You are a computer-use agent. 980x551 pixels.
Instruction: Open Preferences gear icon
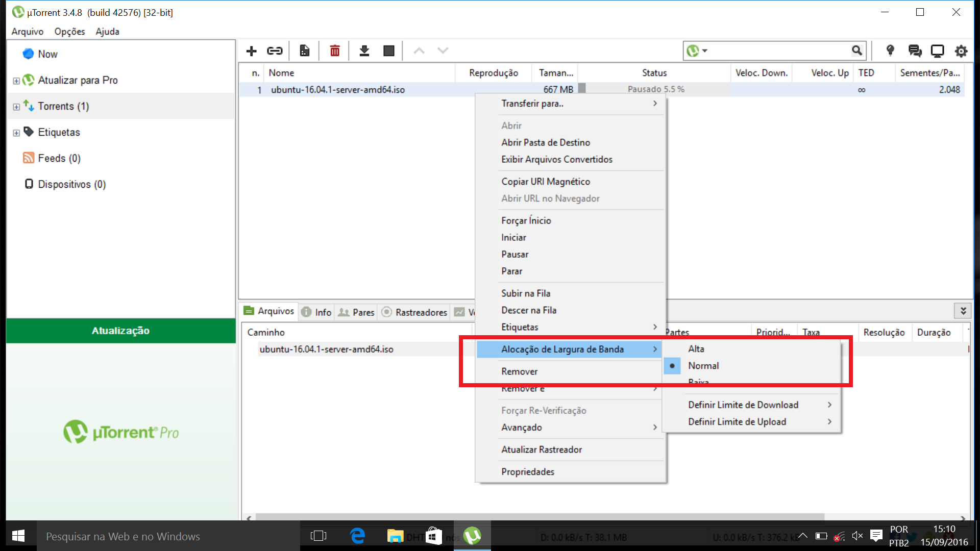(x=961, y=51)
